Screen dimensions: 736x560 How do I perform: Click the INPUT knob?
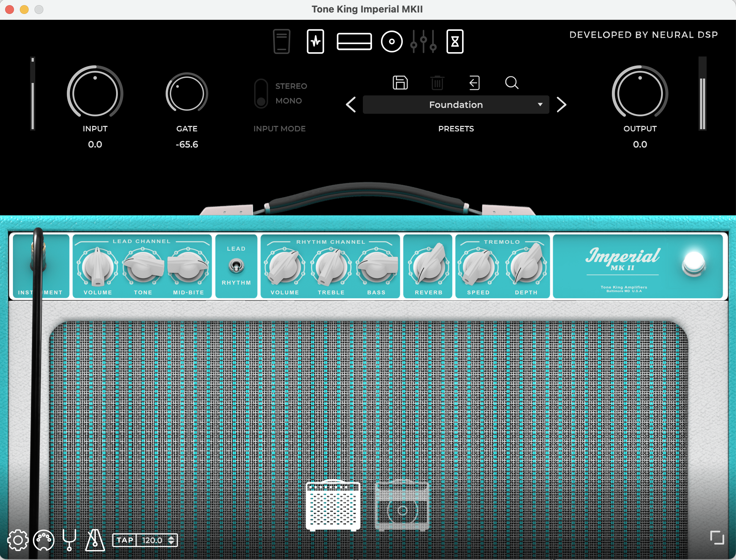pos(95,93)
